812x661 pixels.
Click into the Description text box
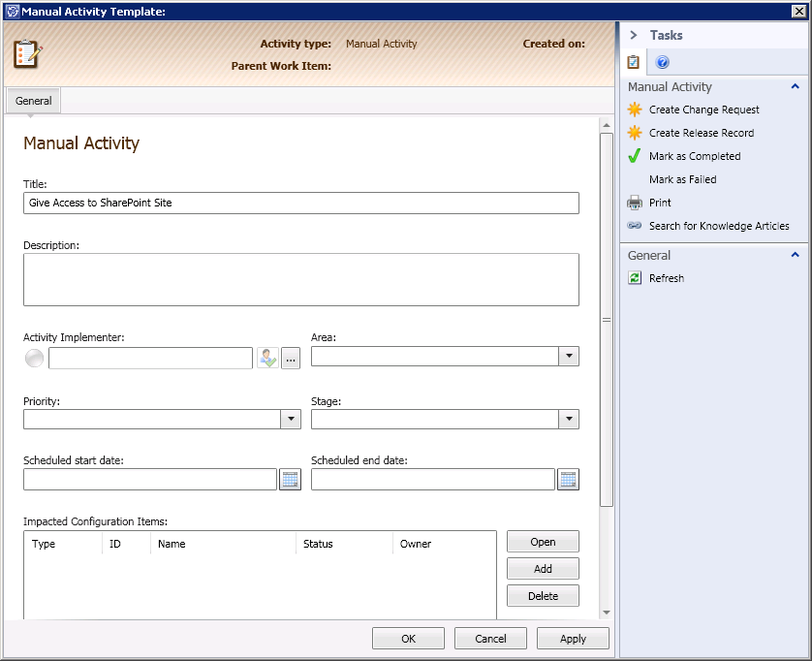pyautogui.click(x=300, y=279)
